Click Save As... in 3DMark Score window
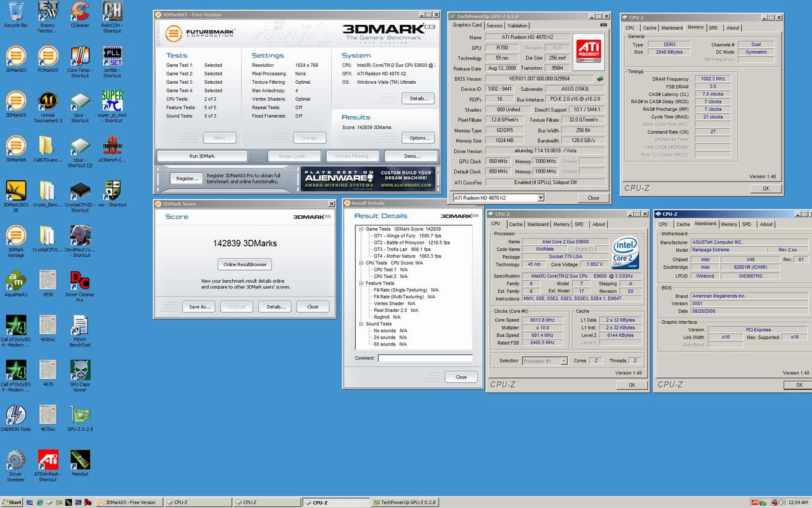Viewport: 812px width, 508px height. pyautogui.click(x=199, y=307)
